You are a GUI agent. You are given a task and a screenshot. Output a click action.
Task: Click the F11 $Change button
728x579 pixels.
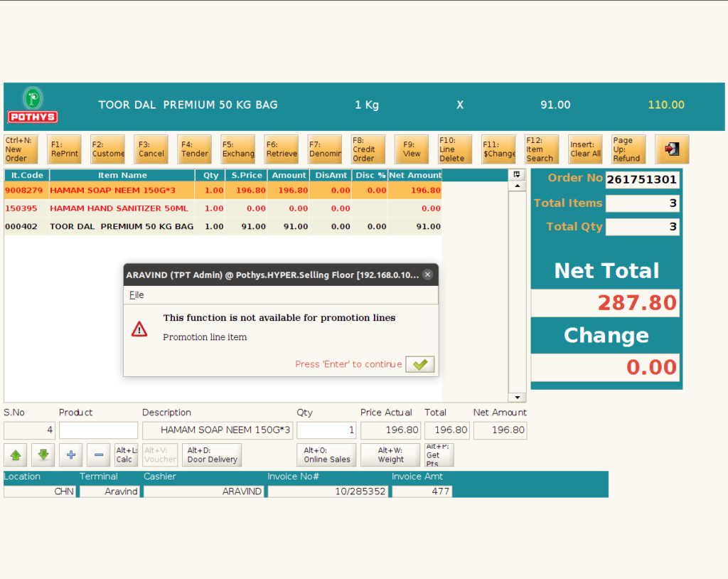pos(498,149)
